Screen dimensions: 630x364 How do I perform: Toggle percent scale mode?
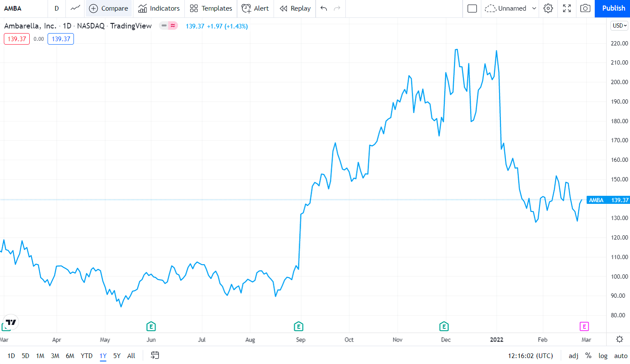(588, 356)
